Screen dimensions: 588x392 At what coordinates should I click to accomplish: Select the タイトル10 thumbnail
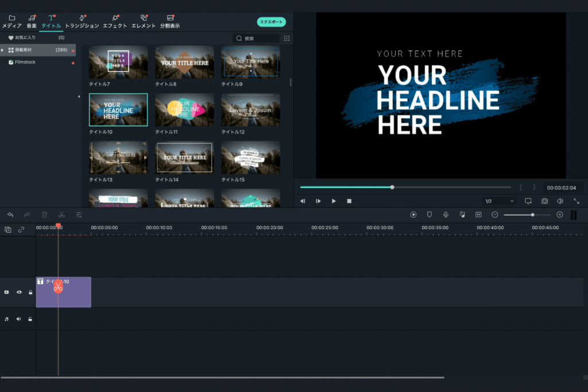click(x=118, y=110)
